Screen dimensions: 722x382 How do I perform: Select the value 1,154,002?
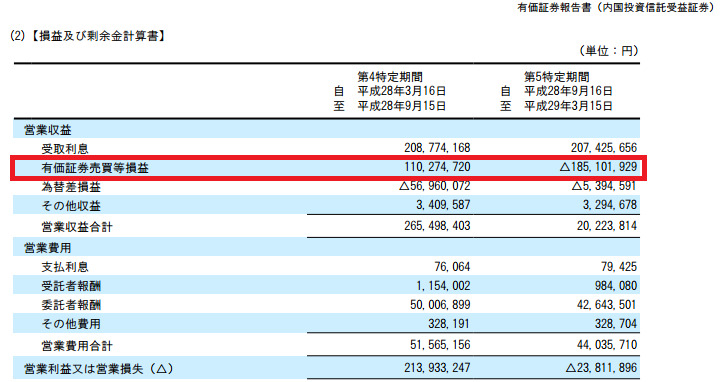(443, 286)
